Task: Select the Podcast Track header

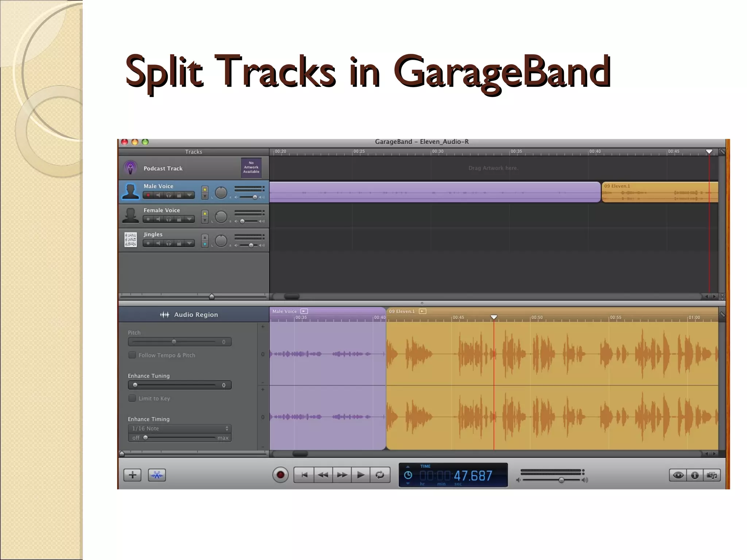Action: [x=194, y=168]
